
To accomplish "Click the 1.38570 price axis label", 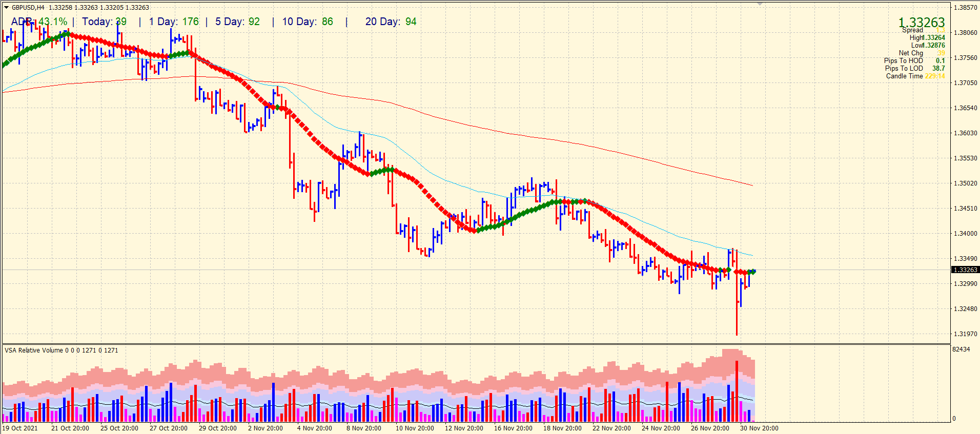I will [x=965, y=8].
